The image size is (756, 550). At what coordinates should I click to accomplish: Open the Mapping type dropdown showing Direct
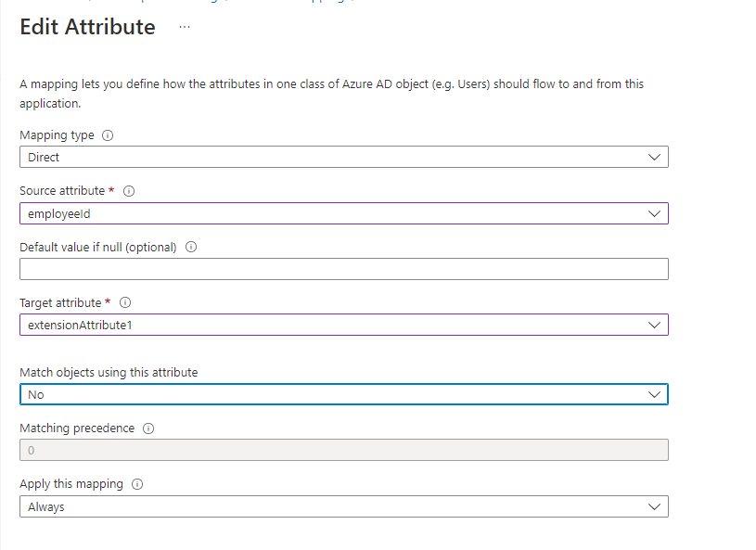343,158
